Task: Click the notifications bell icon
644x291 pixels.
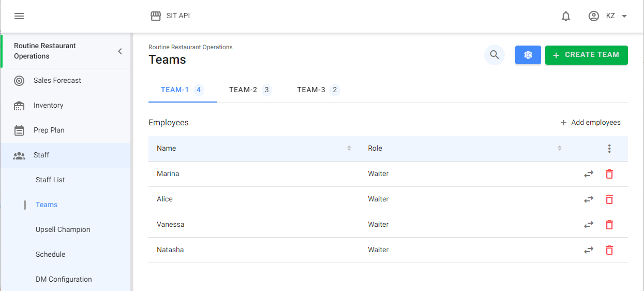Action: pos(566,16)
